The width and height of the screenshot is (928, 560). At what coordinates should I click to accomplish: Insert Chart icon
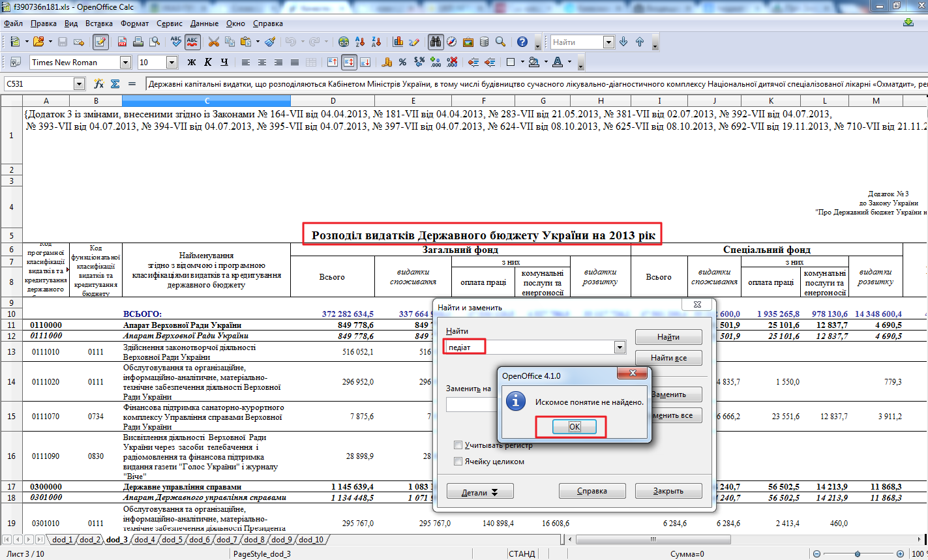tap(398, 42)
